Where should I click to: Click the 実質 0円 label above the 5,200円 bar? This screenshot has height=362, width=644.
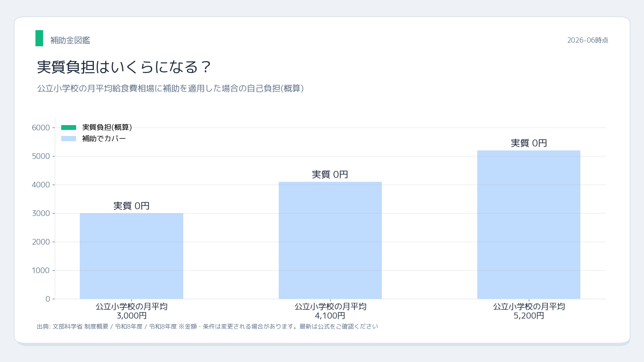(x=529, y=143)
